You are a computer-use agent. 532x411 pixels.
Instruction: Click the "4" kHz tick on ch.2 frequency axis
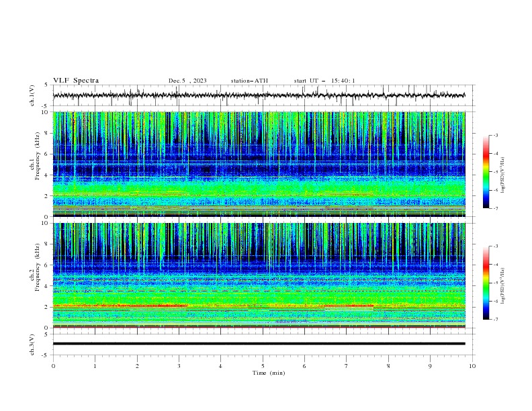pos(47,286)
